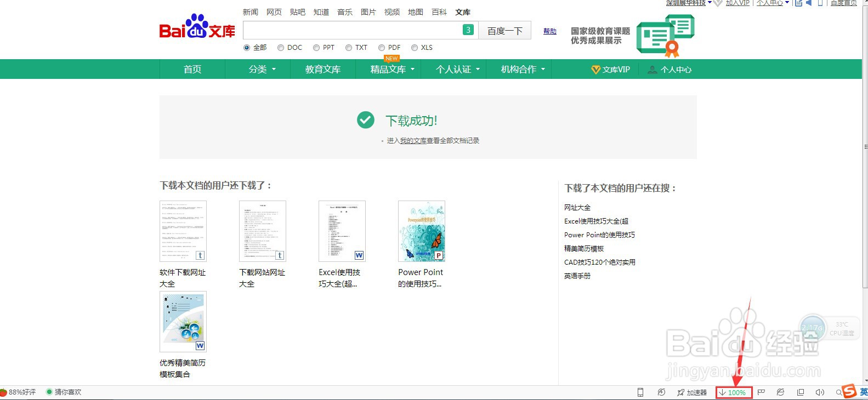868x400 pixels.
Task: Open the 我的文库 link
Action: [x=413, y=141]
